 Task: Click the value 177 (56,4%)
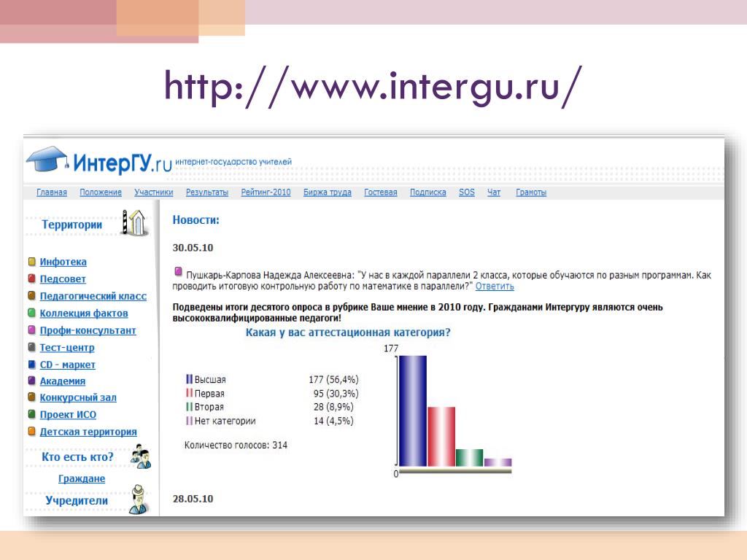click(x=333, y=379)
